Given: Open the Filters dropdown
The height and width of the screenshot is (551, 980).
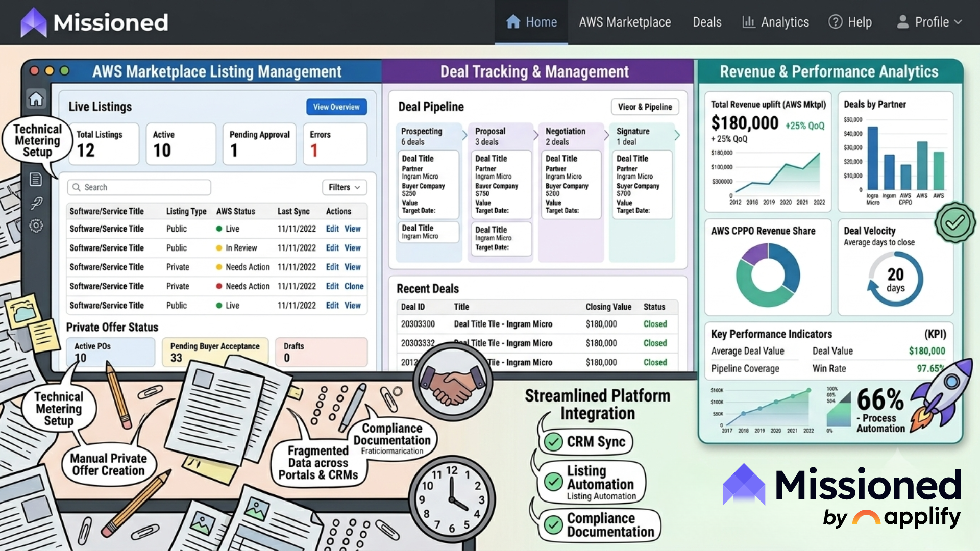Looking at the screenshot, I should coord(345,187).
